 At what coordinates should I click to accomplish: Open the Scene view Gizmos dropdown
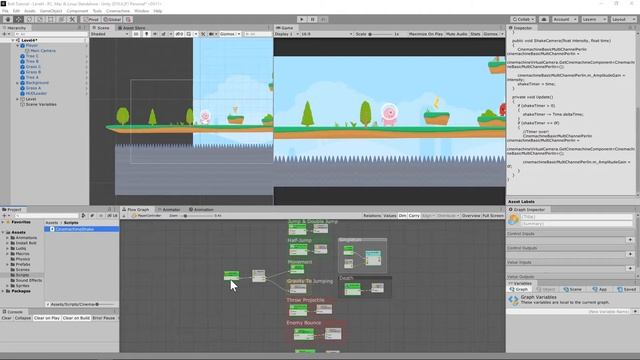[x=230, y=34]
